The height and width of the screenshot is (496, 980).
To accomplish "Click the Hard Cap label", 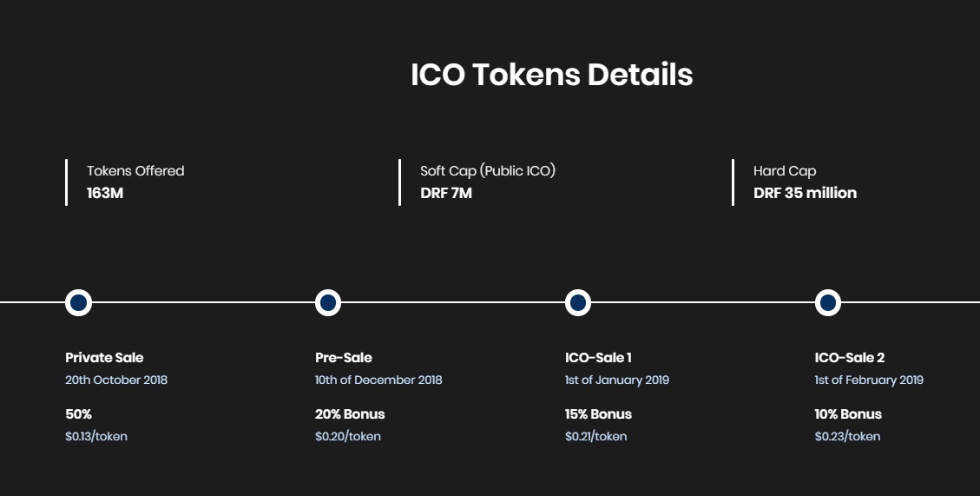I will (785, 171).
